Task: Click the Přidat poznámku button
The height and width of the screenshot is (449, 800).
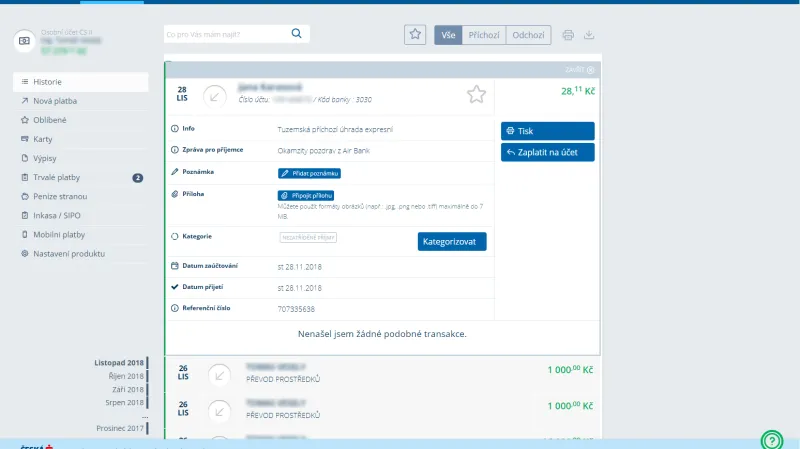Action: [x=309, y=173]
